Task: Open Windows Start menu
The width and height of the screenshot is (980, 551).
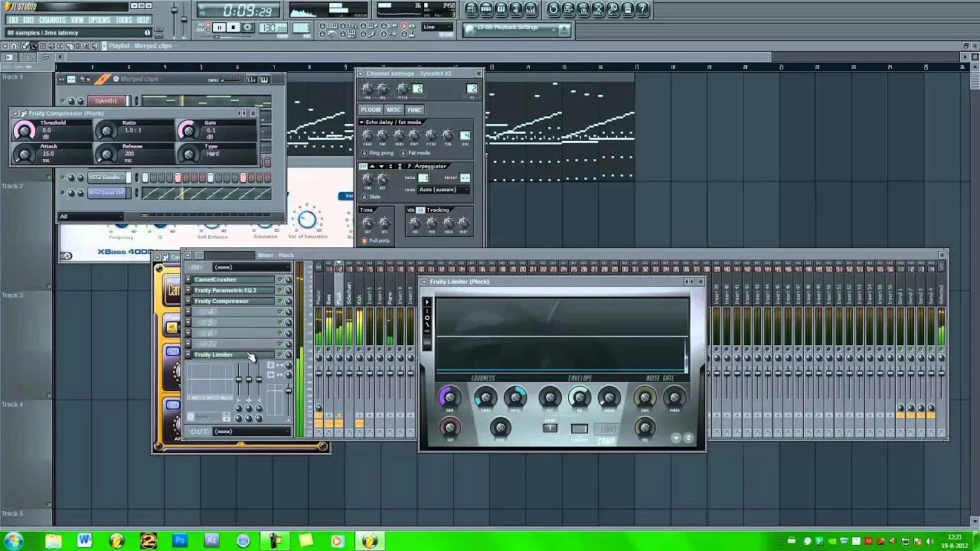Action: coord(15,540)
